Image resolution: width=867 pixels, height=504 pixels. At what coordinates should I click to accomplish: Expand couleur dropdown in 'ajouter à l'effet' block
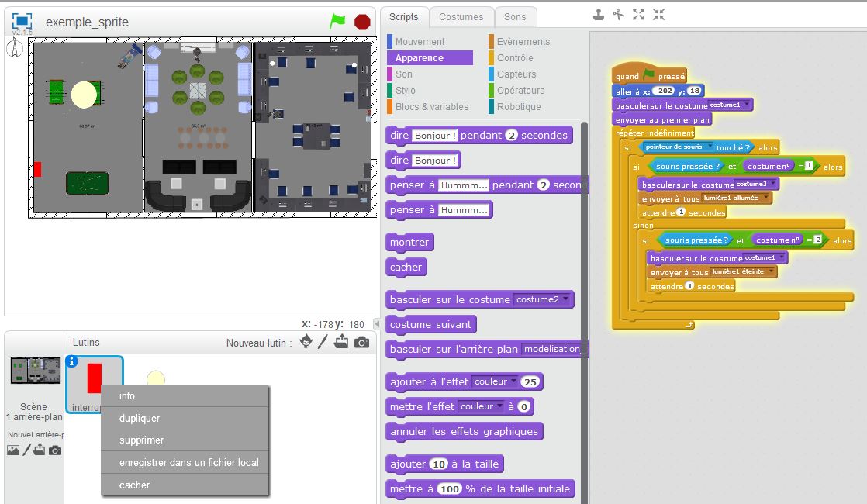click(x=496, y=381)
